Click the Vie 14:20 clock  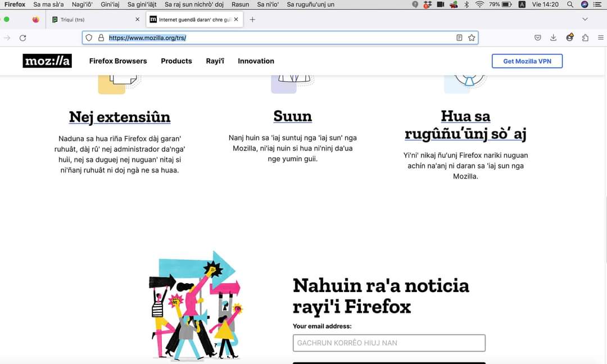point(545,4)
